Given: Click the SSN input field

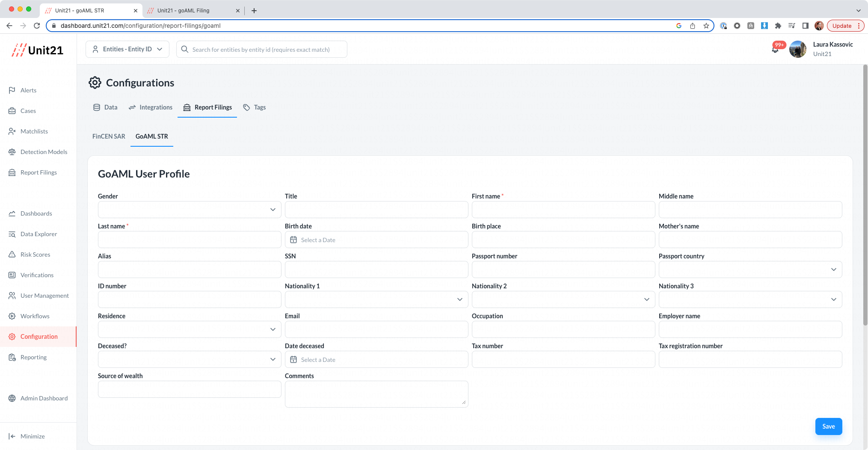Looking at the screenshot, I should click(376, 269).
